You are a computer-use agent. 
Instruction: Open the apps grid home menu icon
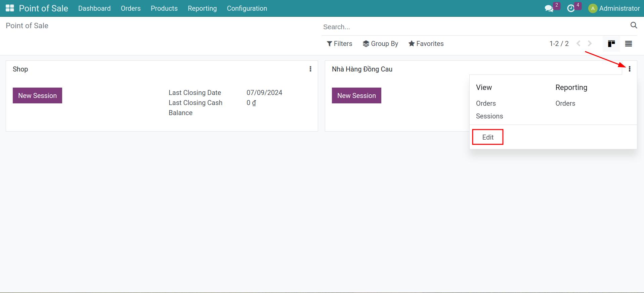coord(10,8)
